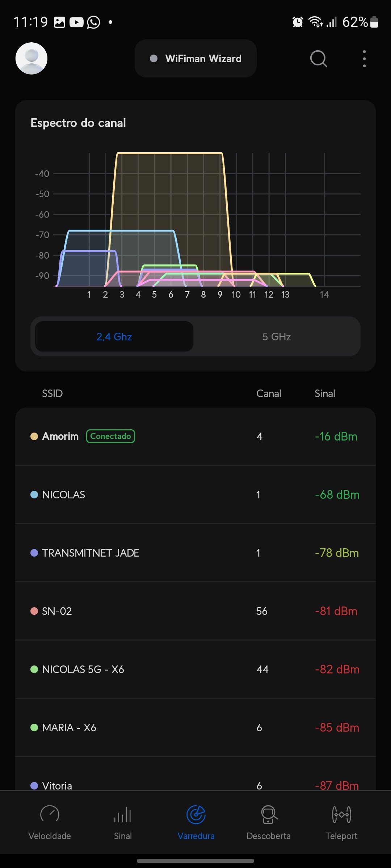Viewport: 391px width, 868px height.
Task: Tap the search magnifier icon
Action: click(319, 59)
